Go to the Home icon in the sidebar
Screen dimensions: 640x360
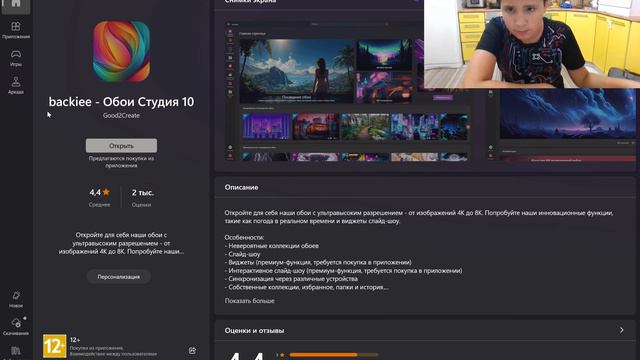pos(16,5)
